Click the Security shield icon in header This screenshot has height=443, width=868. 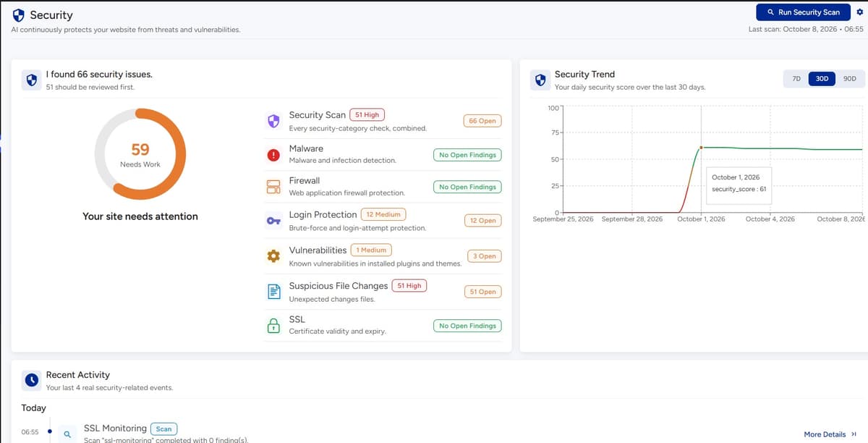19,14
